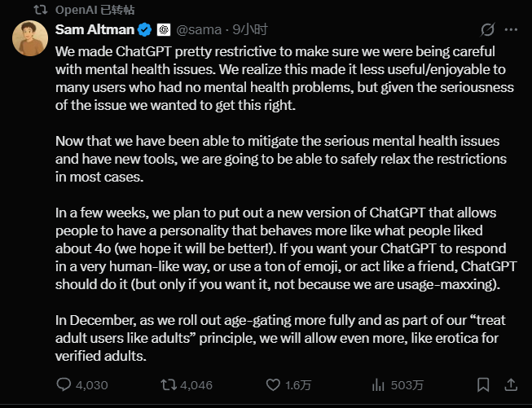Image resolution: width=532 pixels, height=408 pixels.
Task: Open the @sama handle link
Action: [x=197, y=30]
